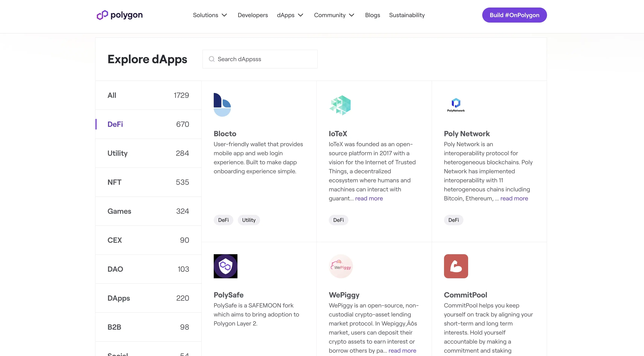Image resolution: width=644 pixels, height=356 pixels.
Task: Open the dApps dropdown menu
Action: click(290, 15)
